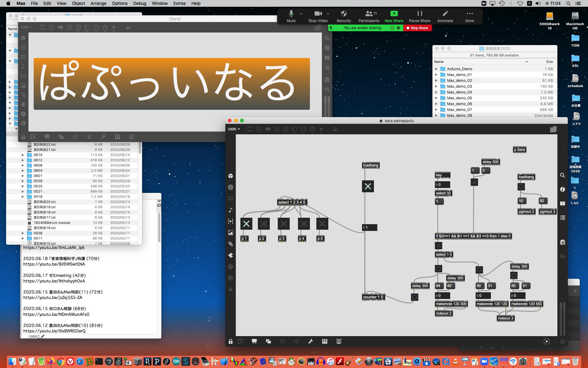Toggle the large X toggle below loadbang
588x368 pixels.
pos(368,186)
